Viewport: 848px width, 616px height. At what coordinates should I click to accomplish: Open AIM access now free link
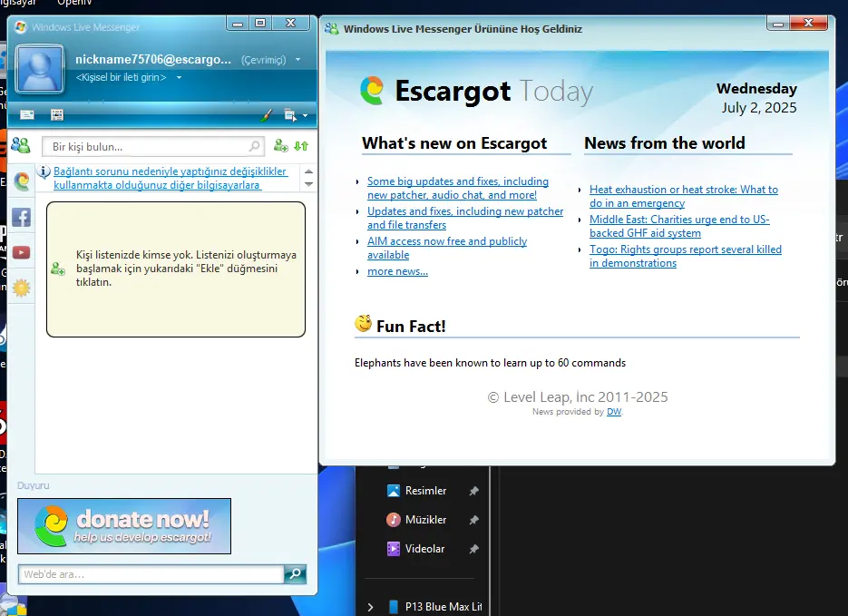447,248
